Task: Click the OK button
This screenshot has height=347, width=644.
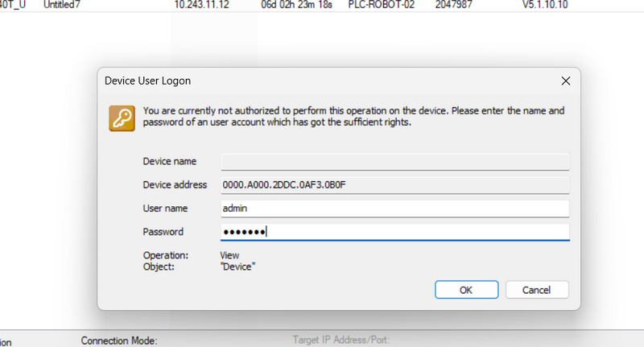Action: [466, 289]
